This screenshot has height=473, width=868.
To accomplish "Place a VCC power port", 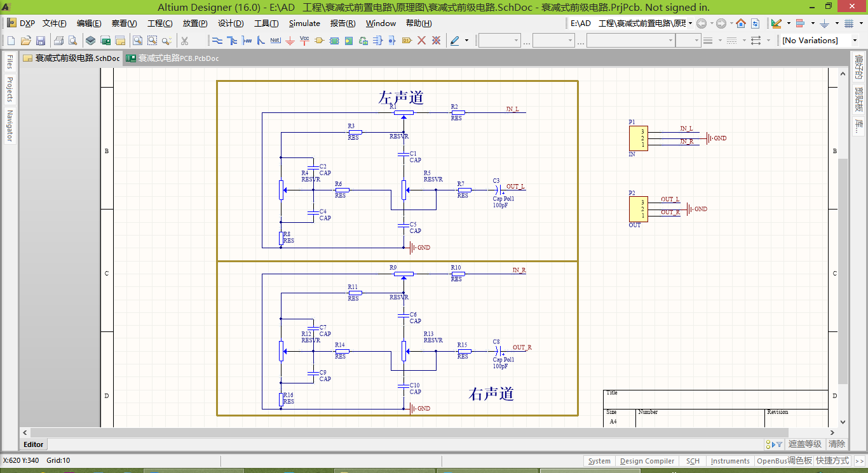I will point(304,40).
